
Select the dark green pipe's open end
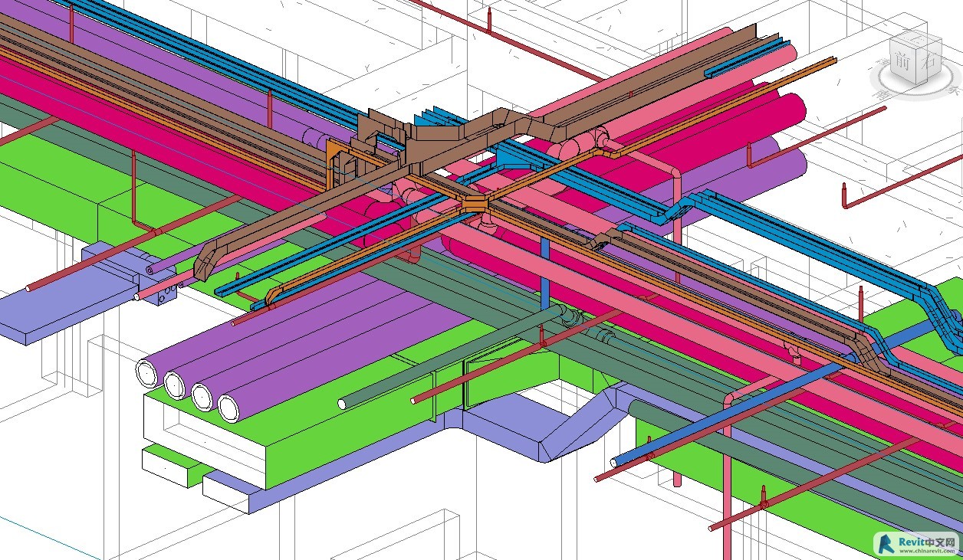point(342,403)
